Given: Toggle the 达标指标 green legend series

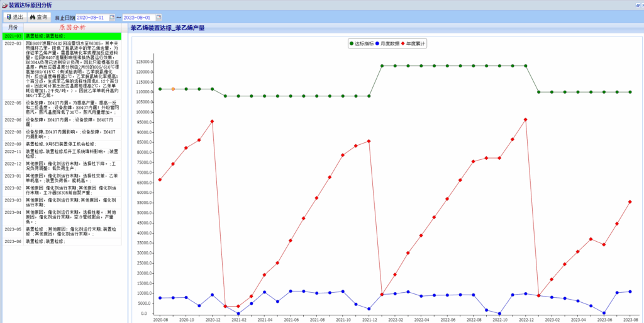Looking at the screenshot, I should tap(362, 44).
